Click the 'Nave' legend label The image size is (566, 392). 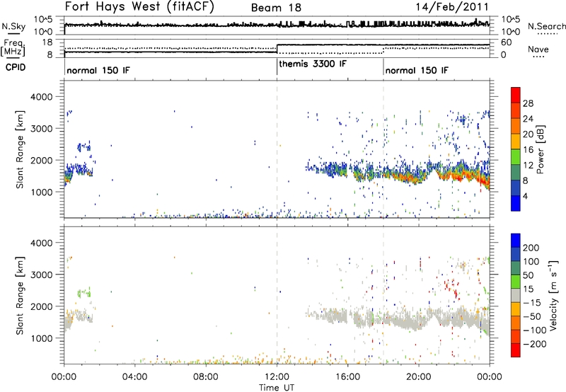coord(538,49)
